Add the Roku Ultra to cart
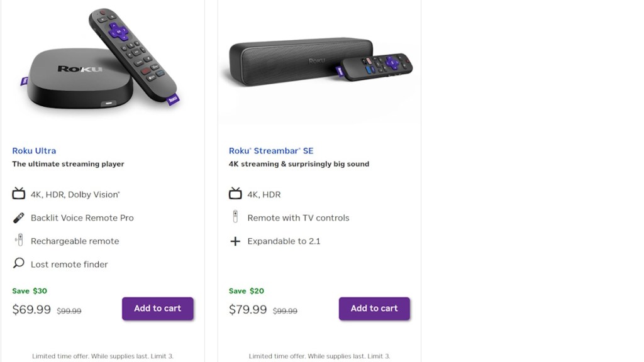This screenshot has height=362, width=644. point(157,309)
